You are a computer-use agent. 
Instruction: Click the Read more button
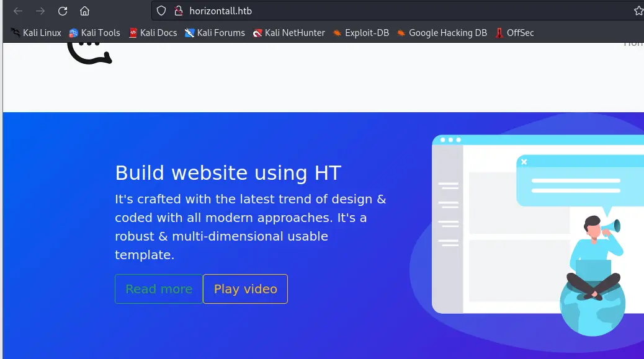point(159,289)
